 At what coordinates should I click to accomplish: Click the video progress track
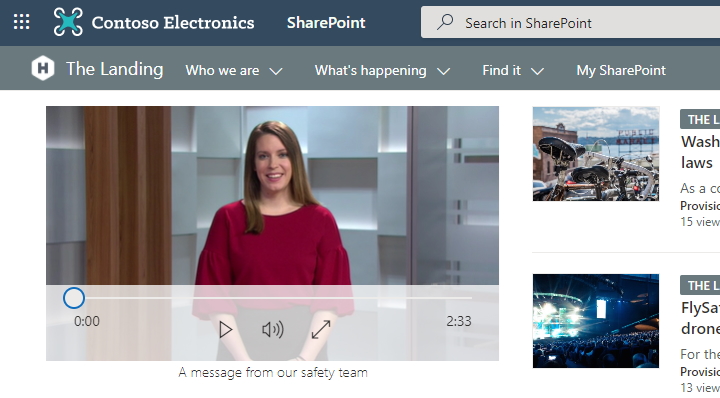click(272, 298)
